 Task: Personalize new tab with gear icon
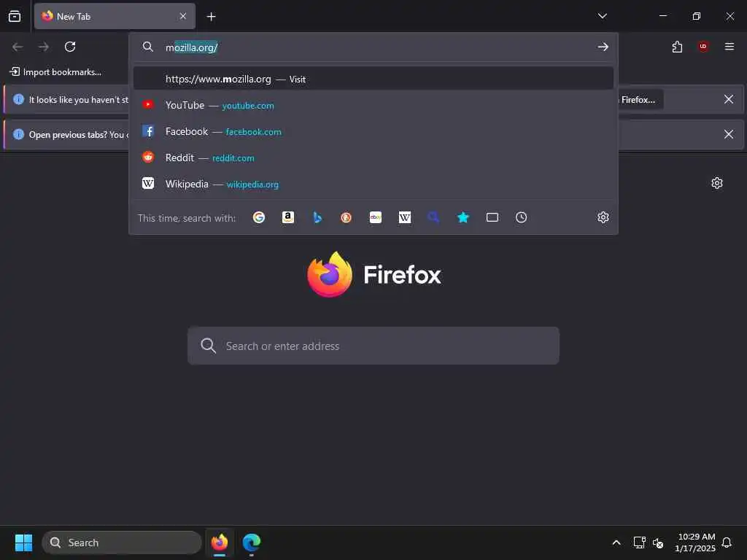[717, 183]
